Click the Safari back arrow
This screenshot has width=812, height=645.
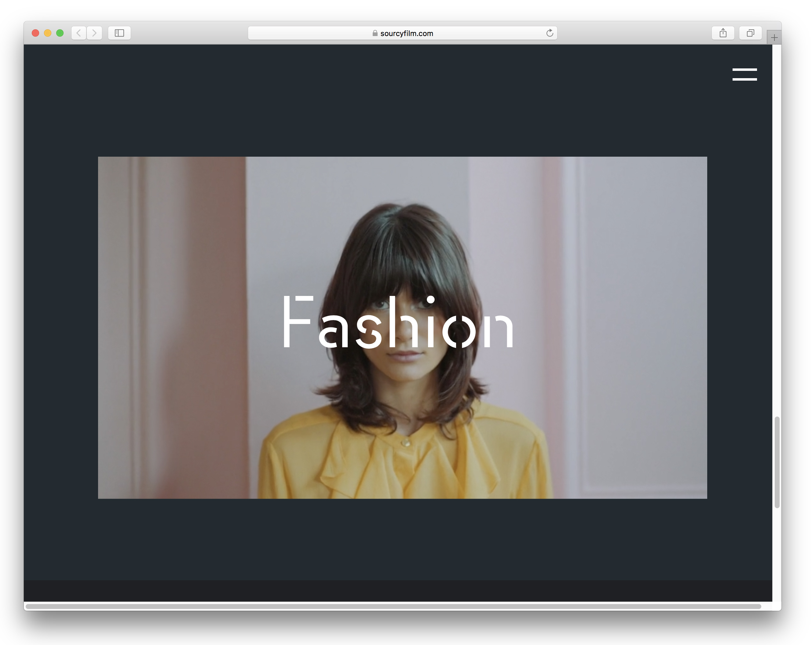79,33
